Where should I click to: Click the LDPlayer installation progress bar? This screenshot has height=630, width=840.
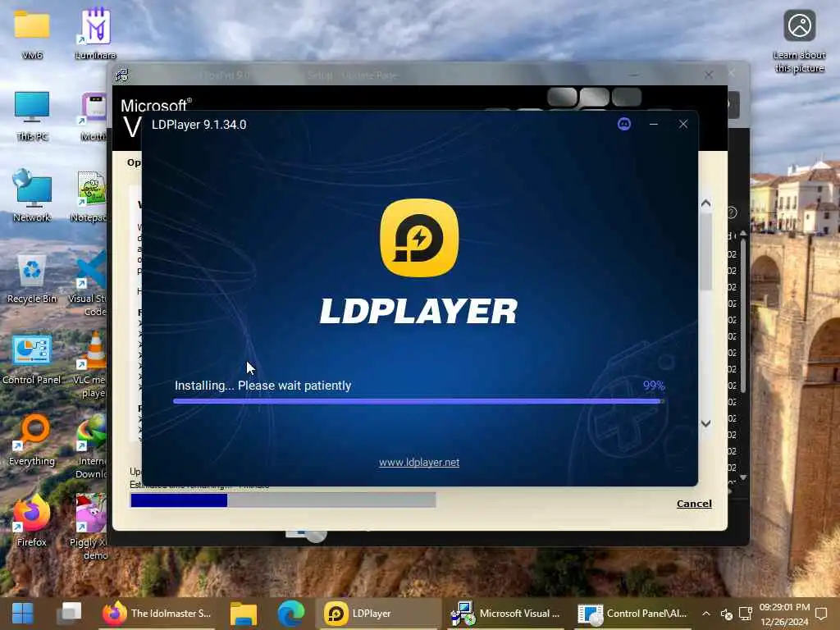[418, 400]
